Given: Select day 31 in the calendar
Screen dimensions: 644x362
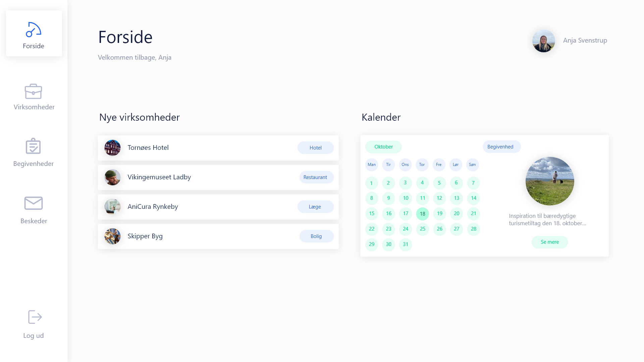Looking at the screenshot, I should [406, 244].
